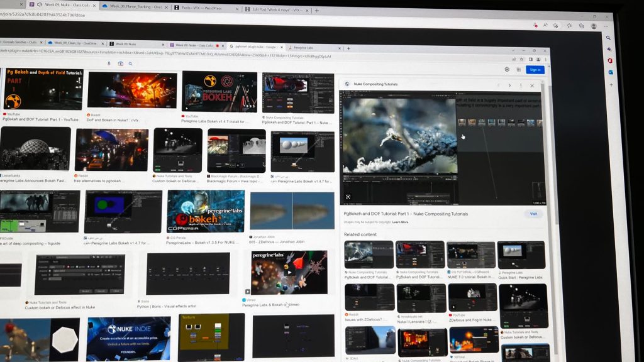The width and height of the screenshot is (644, 362).
Task: Click the blue Sign in button
Action: coord(535,70)
